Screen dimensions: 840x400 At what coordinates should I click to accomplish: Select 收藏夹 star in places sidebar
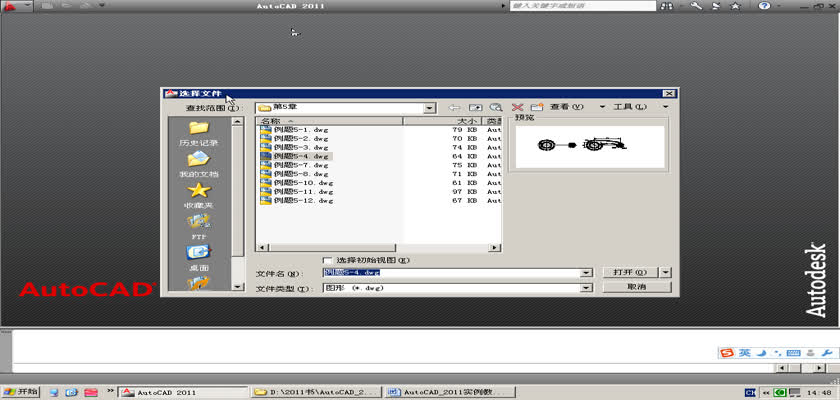199,195
